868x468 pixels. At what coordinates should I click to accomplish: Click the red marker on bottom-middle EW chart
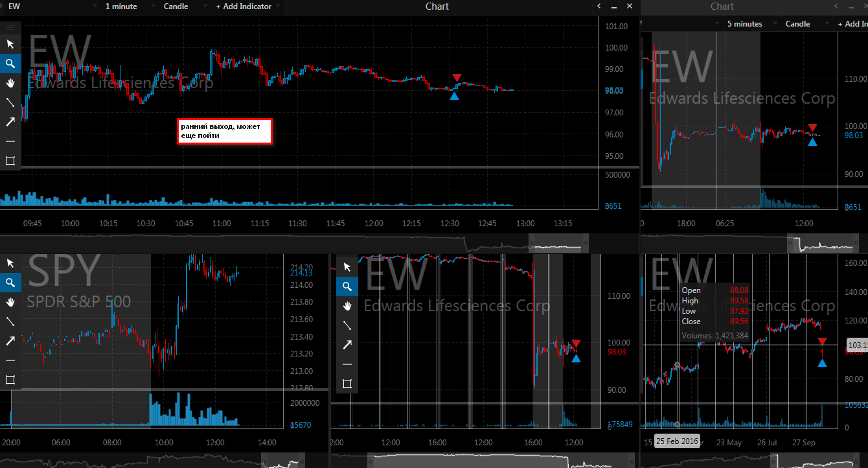[x=577, y=344]
